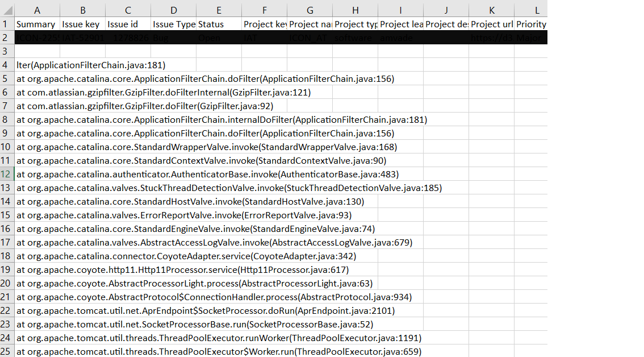Click the Http11Processor.service line
The width and height of the screenshot is (644, 357).
pyautogui.click(x=182, y=269)
